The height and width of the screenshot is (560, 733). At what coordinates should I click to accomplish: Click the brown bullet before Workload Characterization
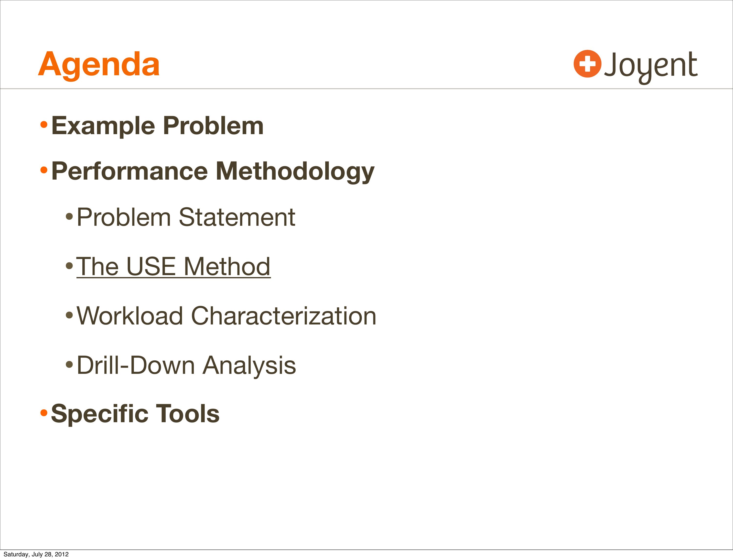point(69,315)
